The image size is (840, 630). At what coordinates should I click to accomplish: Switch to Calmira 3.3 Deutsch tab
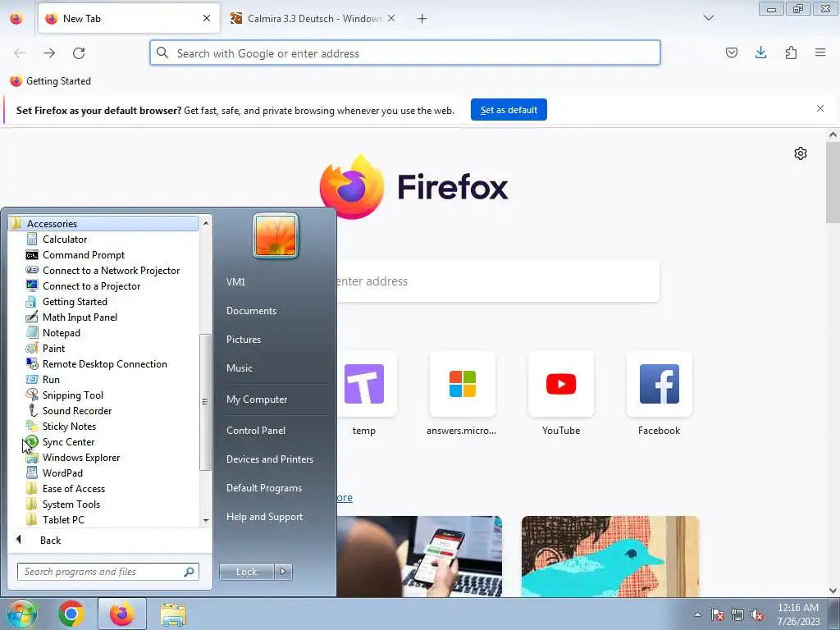pyautogui.click(x=313, y=18)
